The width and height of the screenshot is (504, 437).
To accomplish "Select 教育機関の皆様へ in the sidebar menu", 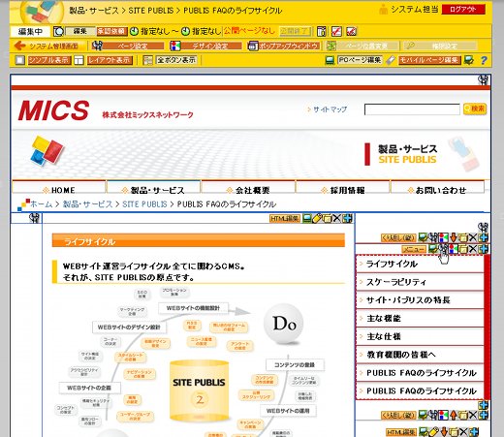I will click(420, 355).
